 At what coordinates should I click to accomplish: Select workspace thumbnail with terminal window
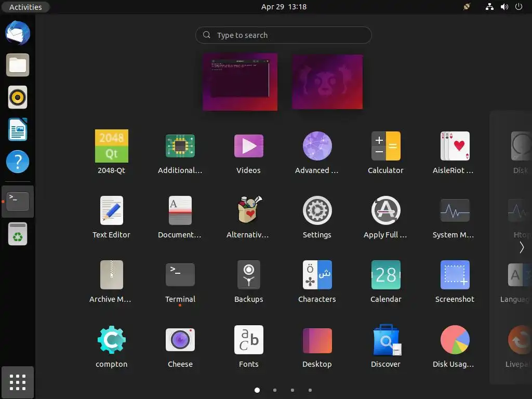240,82
